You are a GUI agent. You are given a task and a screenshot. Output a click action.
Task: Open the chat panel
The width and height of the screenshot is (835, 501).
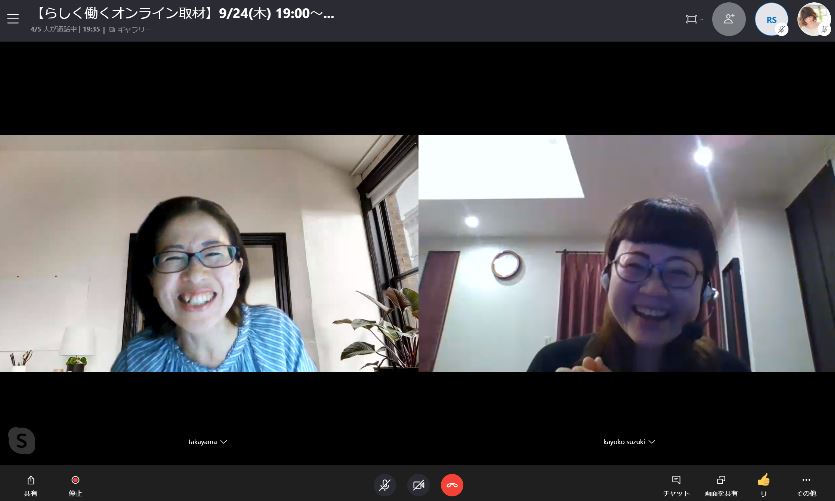[676, 486]
